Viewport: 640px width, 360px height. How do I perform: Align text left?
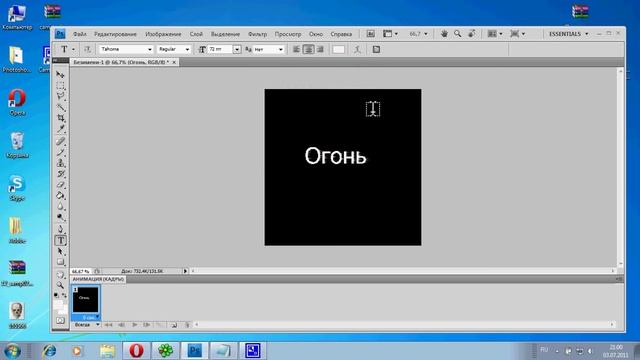296,49
